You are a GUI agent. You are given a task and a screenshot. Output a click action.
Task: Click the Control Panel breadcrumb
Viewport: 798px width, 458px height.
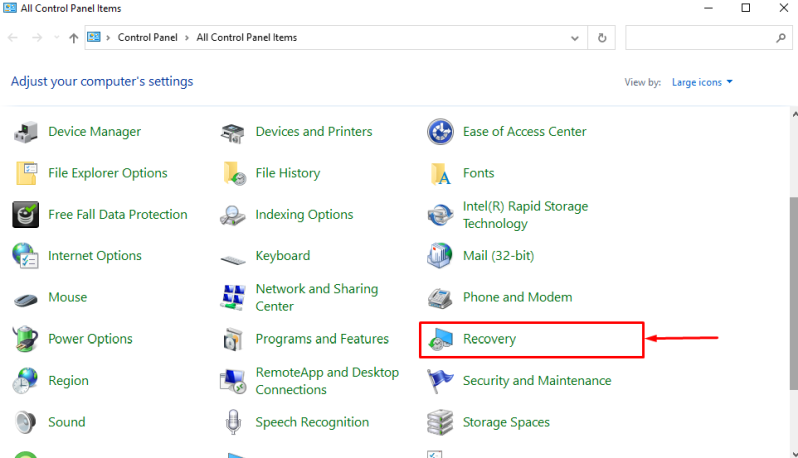(x=146, y=38)
